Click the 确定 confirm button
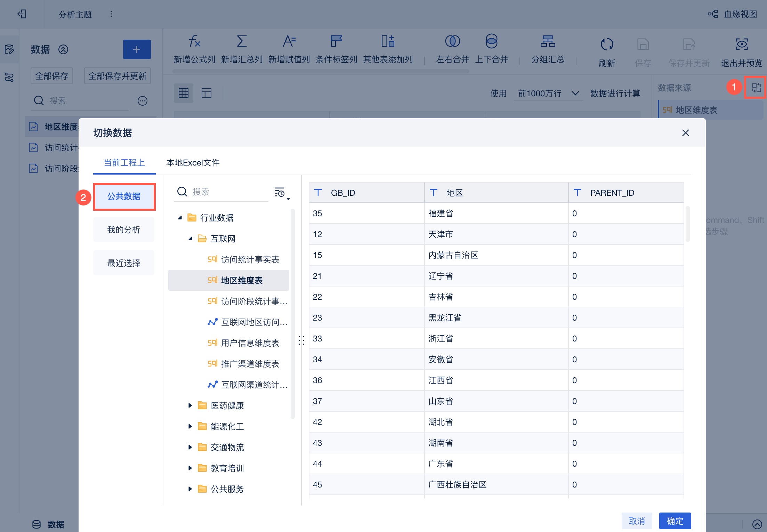The image size is (767, 532). (x=675, y=521)
